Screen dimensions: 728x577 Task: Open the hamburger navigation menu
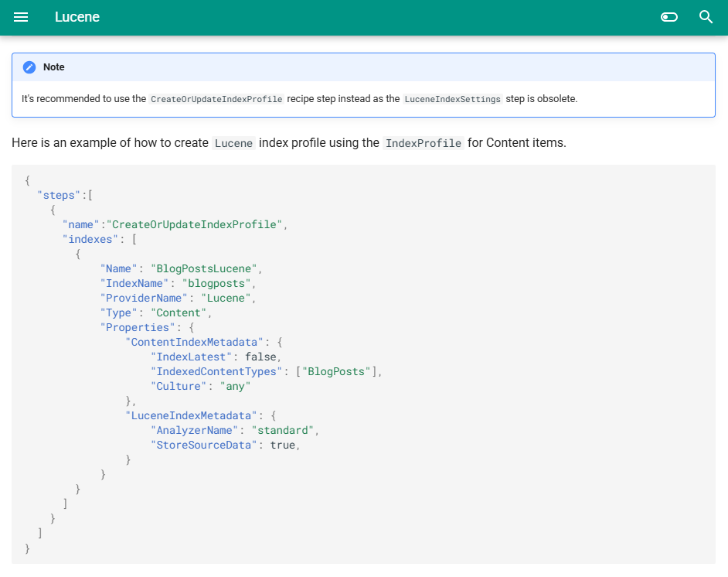(21, 17)
